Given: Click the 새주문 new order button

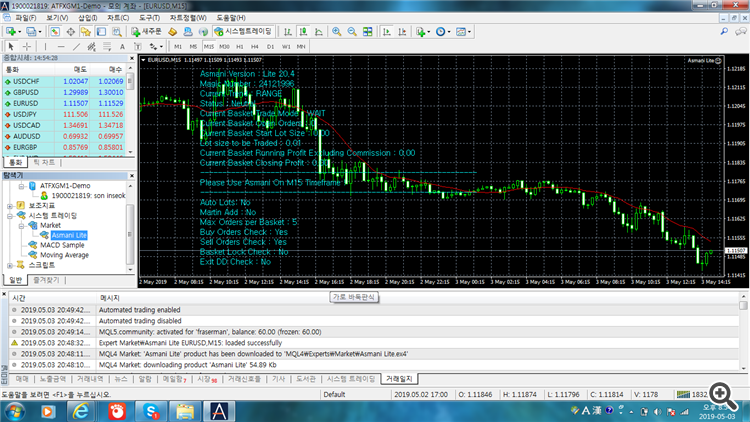Looking at the screenshot, I should point(147,32).
